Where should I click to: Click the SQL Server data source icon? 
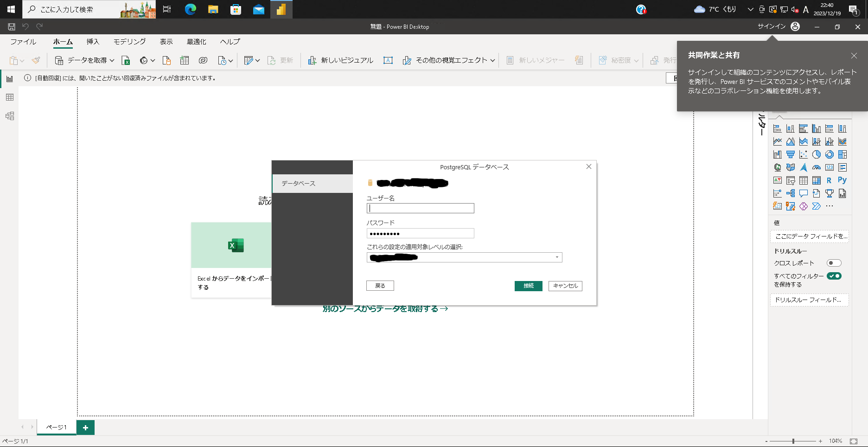(x=166, y=60)
